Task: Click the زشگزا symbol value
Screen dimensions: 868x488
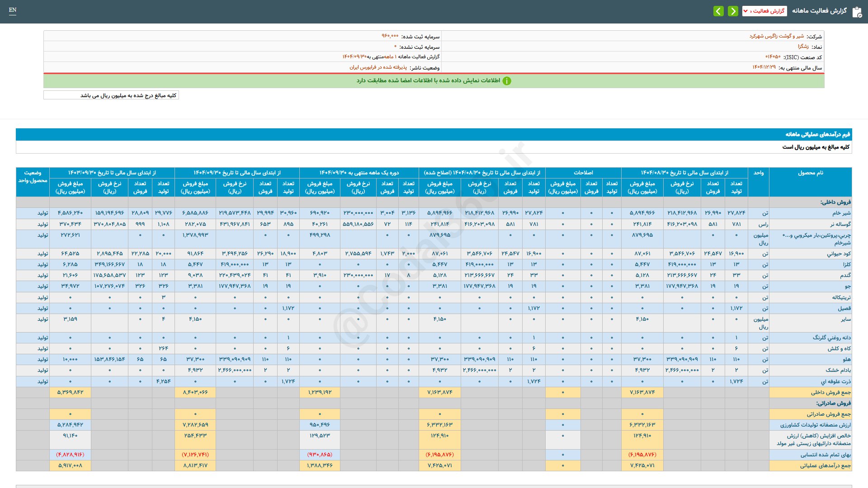Action: click(803, 47)
